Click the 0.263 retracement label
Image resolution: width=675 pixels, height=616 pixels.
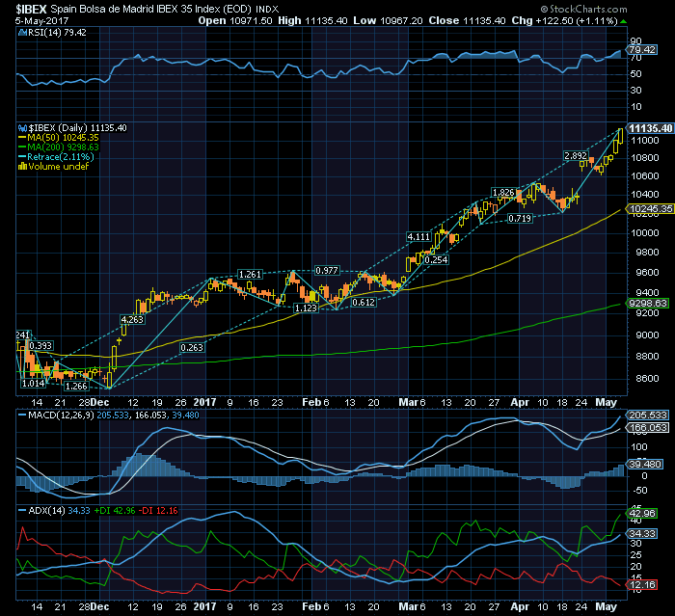click(x=192, y=347)
